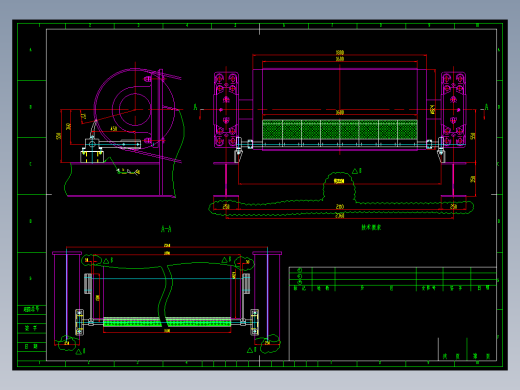Viewport: 520px width, 390px height.
Task: Select left magenta bearing housing in front view
Action: (226, 110)
